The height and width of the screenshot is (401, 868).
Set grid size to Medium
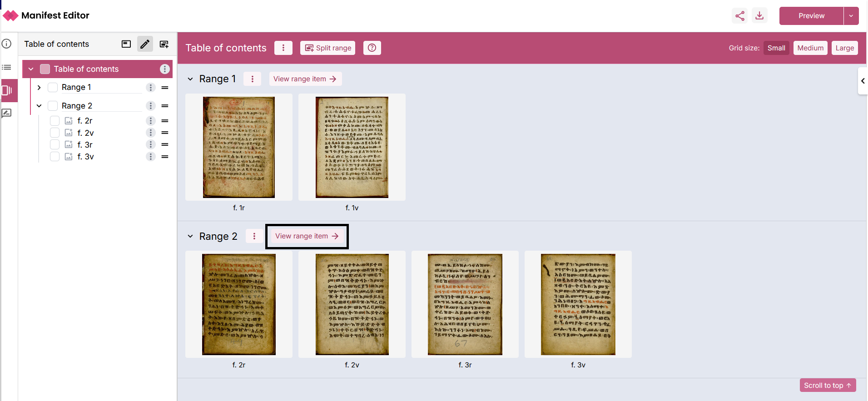click(810, 48)
